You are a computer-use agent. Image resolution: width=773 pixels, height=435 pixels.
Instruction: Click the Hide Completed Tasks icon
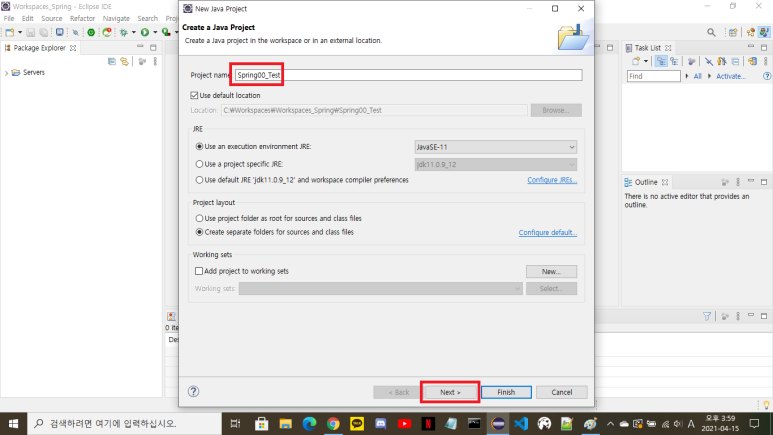click(x=708, y=61)
